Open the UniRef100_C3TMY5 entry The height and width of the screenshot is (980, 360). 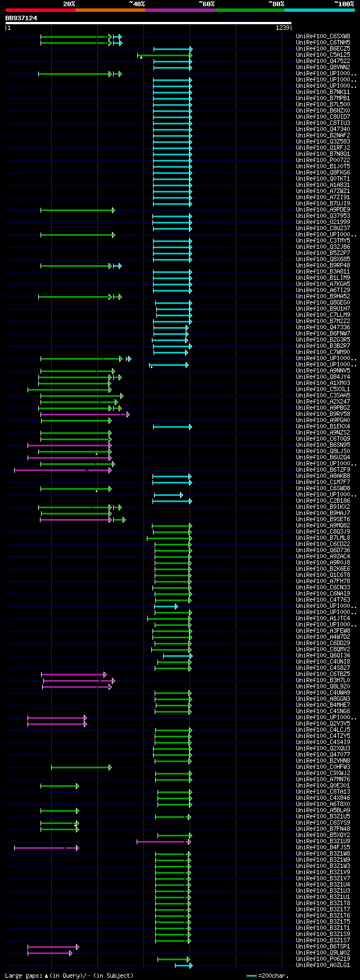click(x=323, y=241)
